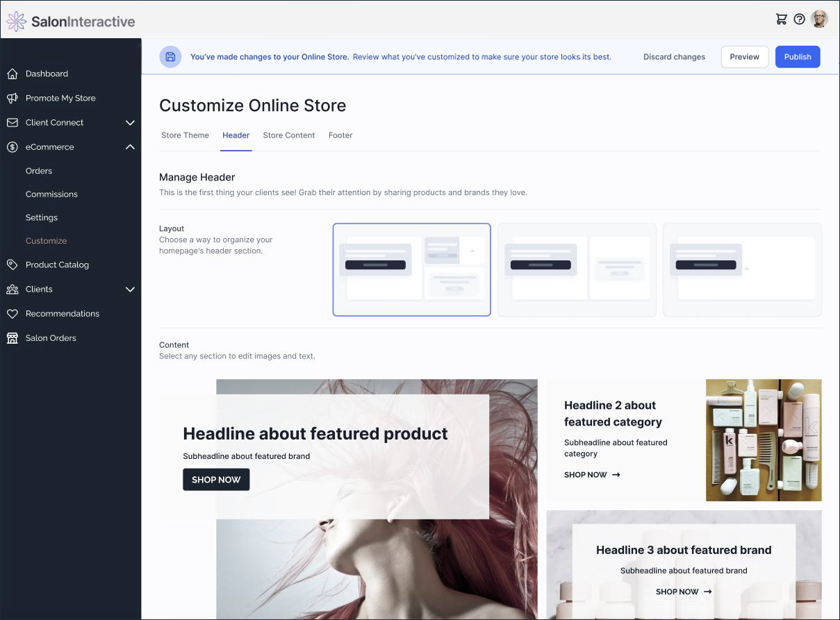Viewport: 840px width, 620px height.
Task: Click the SHOP NOW button on the featured product
Action: 216,479
